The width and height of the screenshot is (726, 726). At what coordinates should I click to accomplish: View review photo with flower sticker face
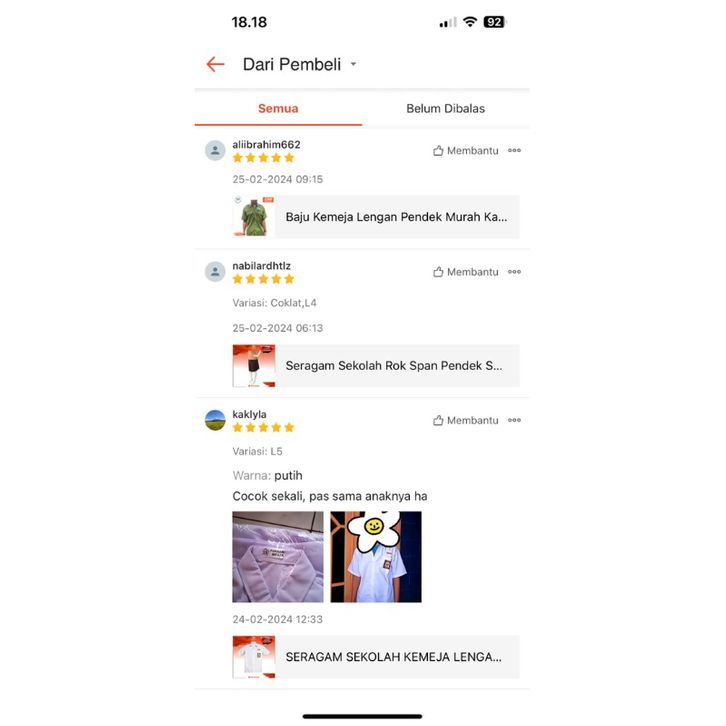click(x=376, y=557)
